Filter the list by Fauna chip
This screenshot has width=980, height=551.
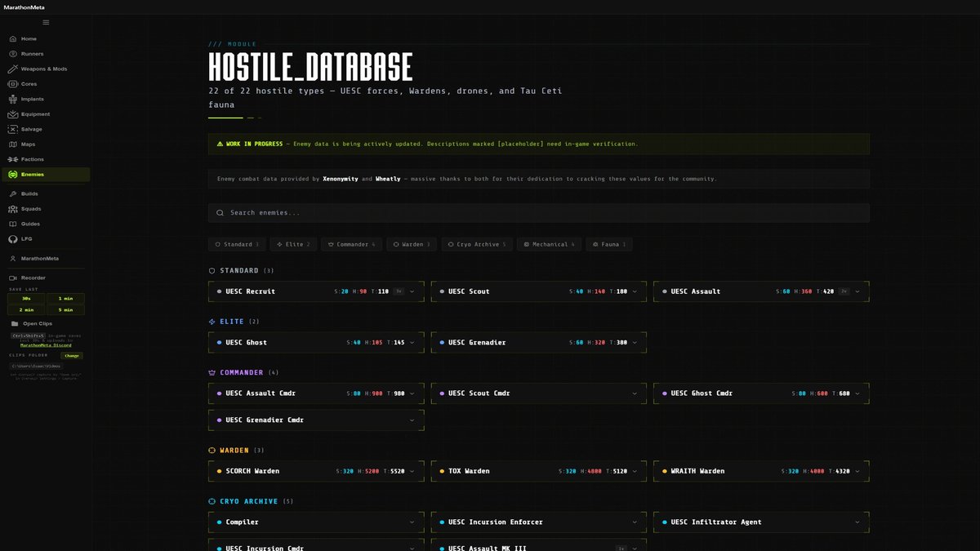pyautogui.click(x=609, y=244)
